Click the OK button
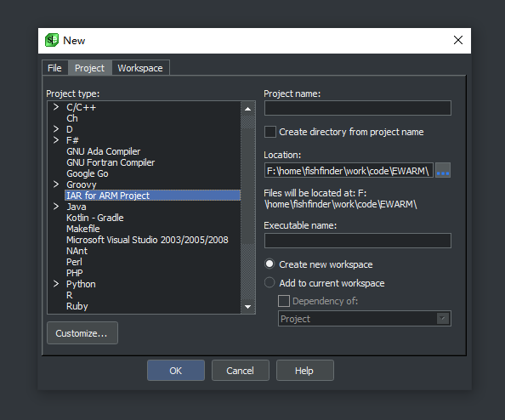 (176, 371)
